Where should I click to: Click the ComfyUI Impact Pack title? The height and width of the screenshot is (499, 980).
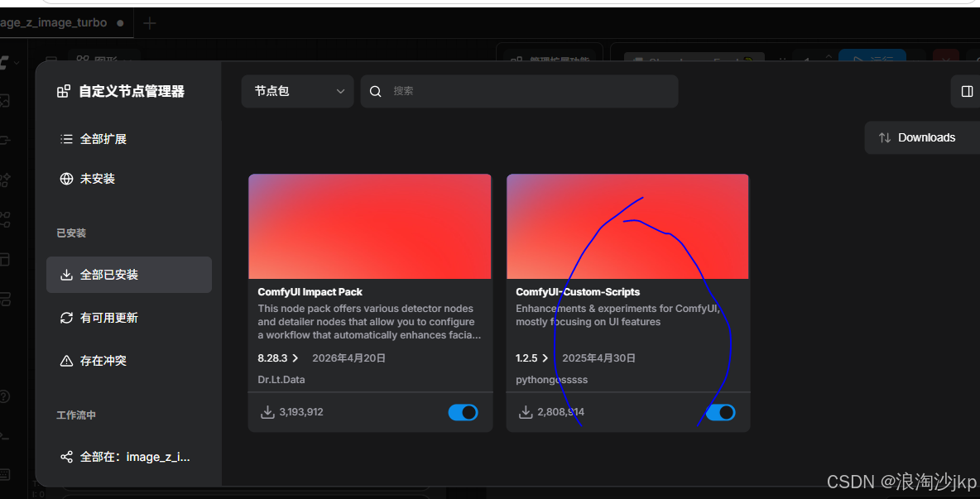coord(310,291)
